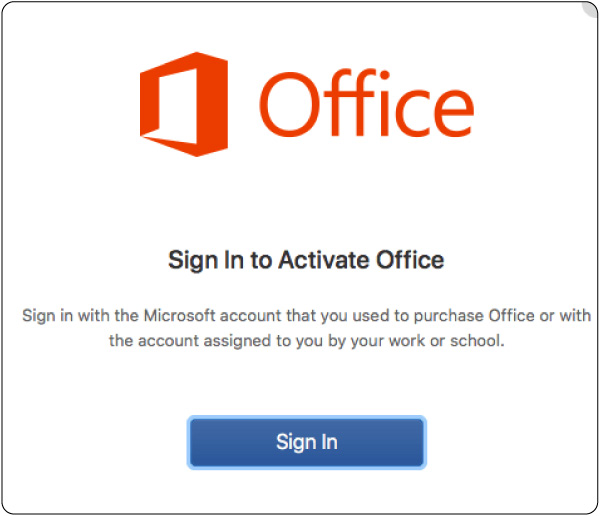The height and width of the screenshot is (516, 600).
Task: Click the phrase purchase Office in description
Action: (x=474, y=316)
